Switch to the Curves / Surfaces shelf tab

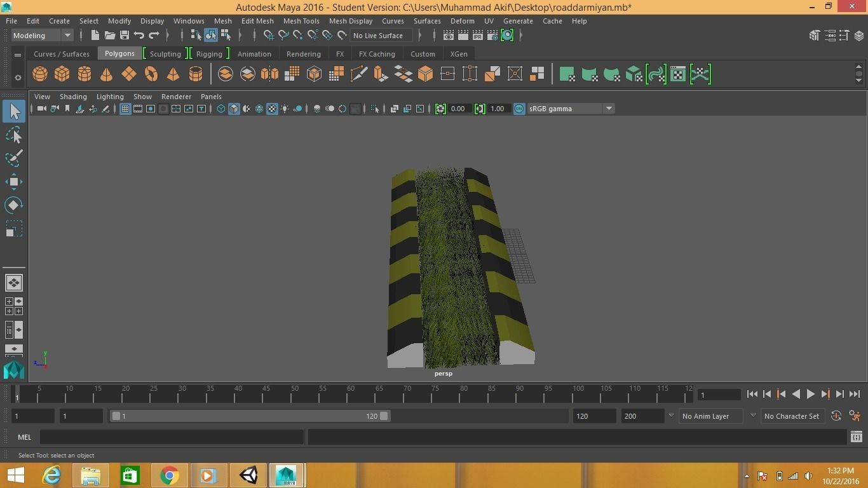62,54
